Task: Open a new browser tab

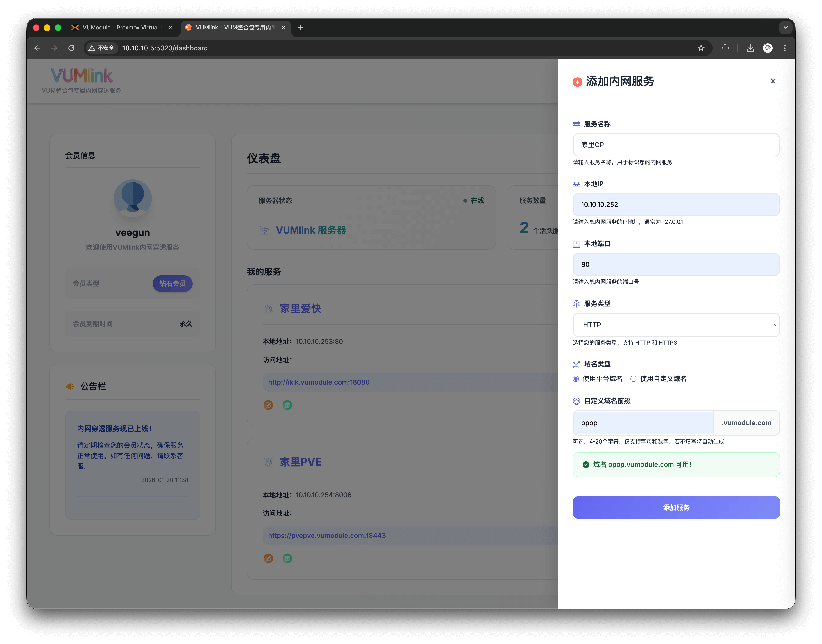Action: 301,28
